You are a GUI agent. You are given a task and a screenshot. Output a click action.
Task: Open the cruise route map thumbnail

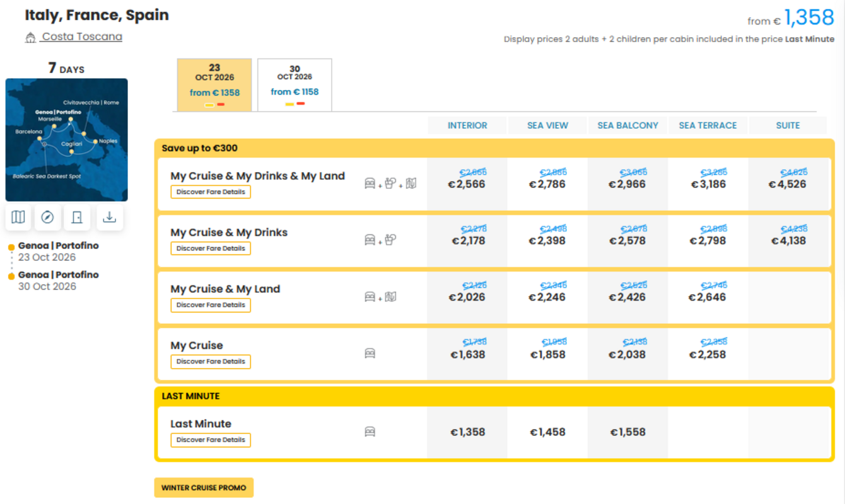[x=67, y=140]
